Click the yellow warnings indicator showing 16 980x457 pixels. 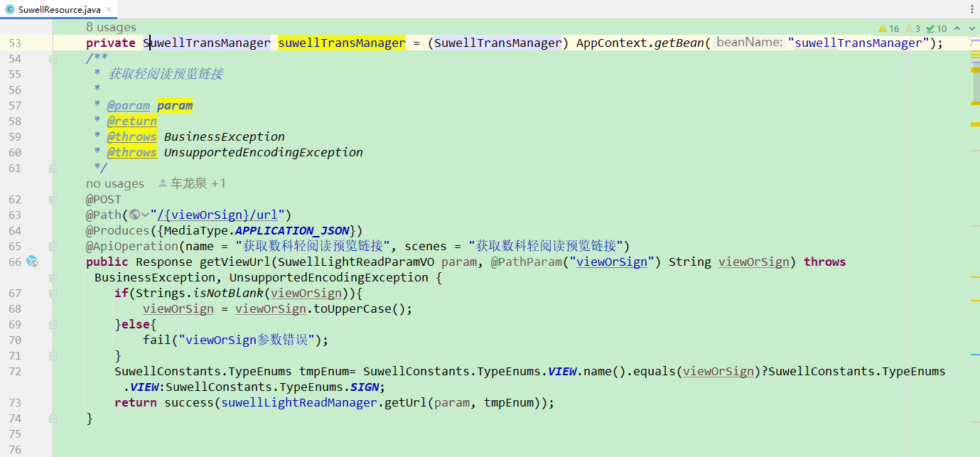point(888,28)
